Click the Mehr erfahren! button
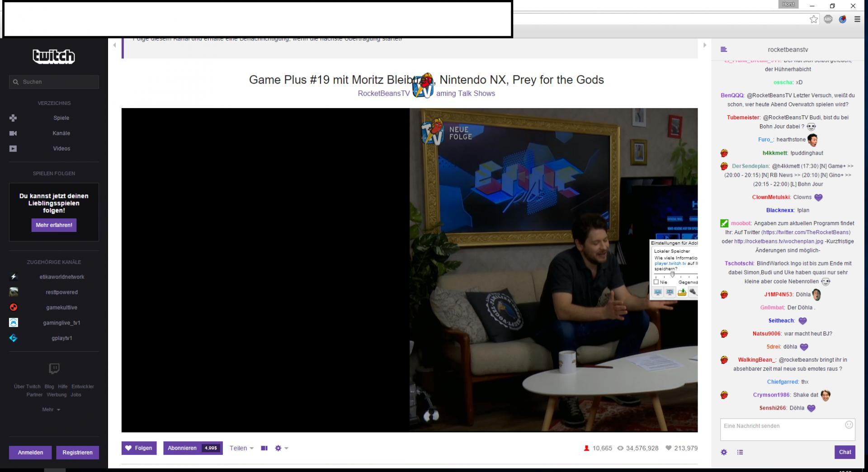The image size is (868, 472). (54, 225)
